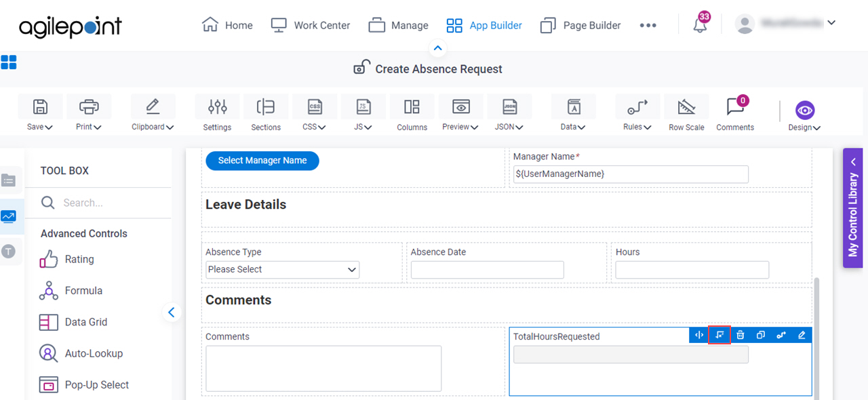Click the AgilePoint logo
This screenshot has width=868, height=400.
[x=71, y=26]
